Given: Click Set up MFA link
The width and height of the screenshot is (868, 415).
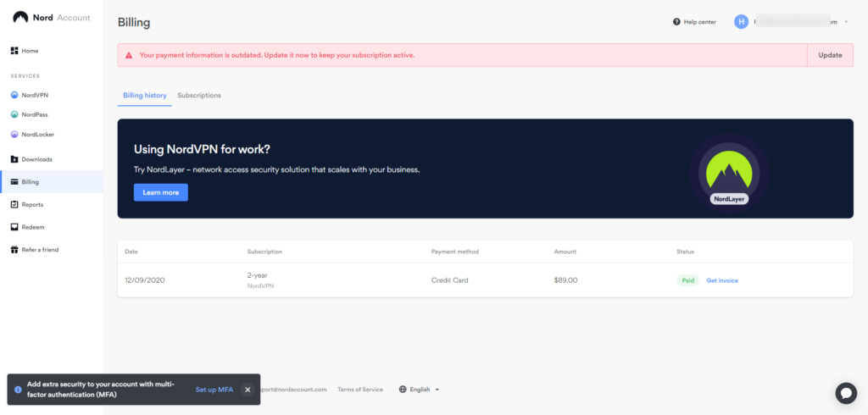Looking at the screenshot, I should (x=214, y=390).
